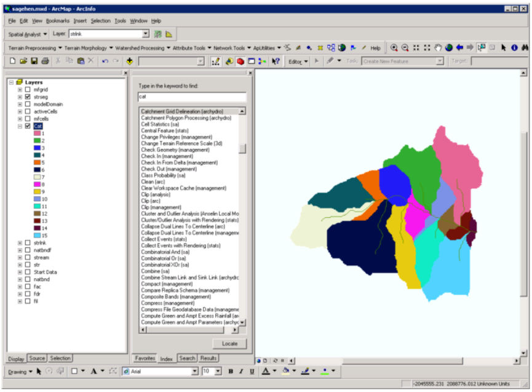Click the keyword search input field
Screen dimensions: 532x392
(192, 97)
